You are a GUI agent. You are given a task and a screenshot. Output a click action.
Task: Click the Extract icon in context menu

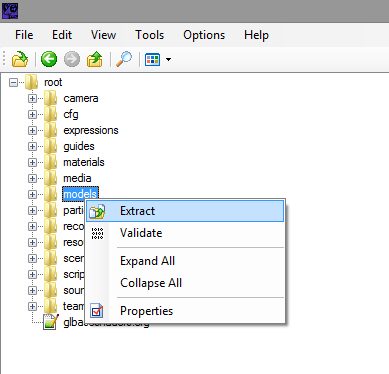pyautogui.click(x=97, y=211)
